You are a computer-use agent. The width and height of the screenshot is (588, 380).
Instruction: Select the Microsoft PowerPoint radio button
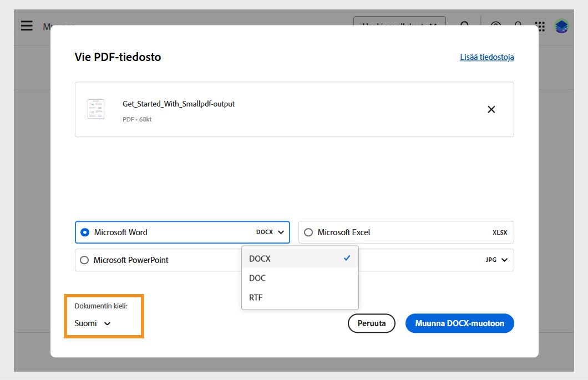tap(85, 260)
